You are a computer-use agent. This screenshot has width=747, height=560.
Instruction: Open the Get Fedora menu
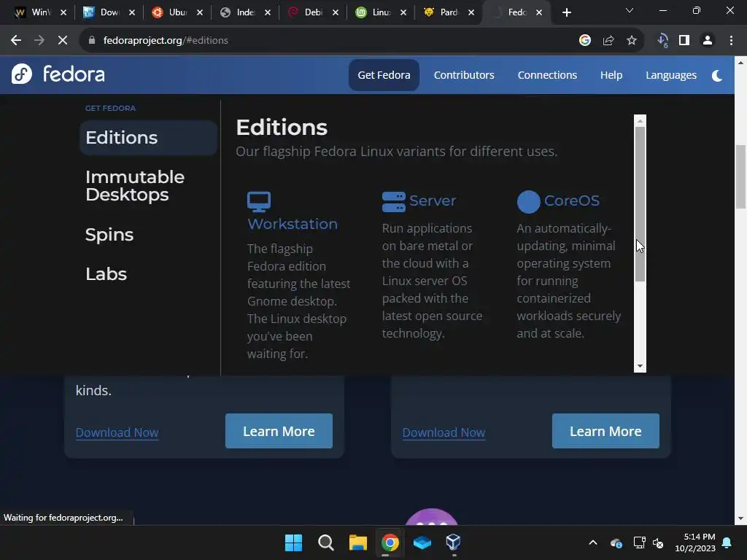tap(384, 75)
